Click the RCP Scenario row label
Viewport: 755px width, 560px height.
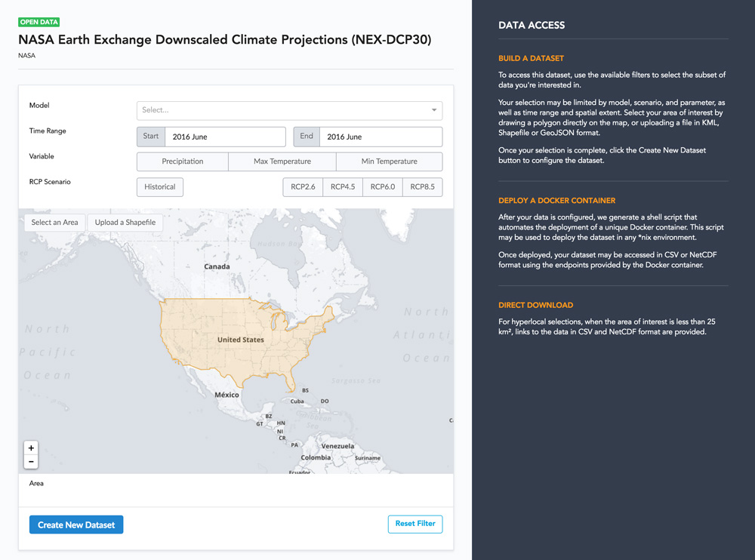tap(50, 182)
